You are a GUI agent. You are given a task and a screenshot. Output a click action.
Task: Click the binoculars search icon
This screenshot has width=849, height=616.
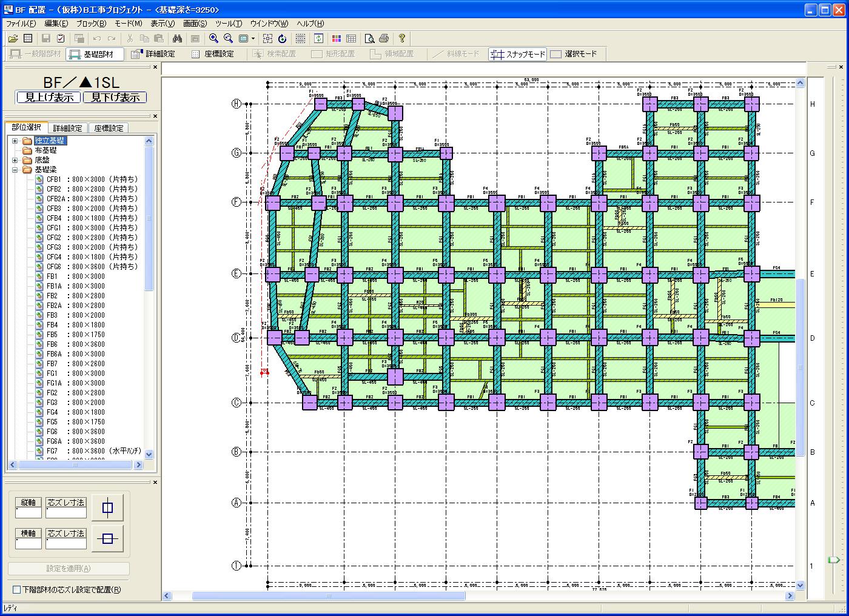click(178, 39)
